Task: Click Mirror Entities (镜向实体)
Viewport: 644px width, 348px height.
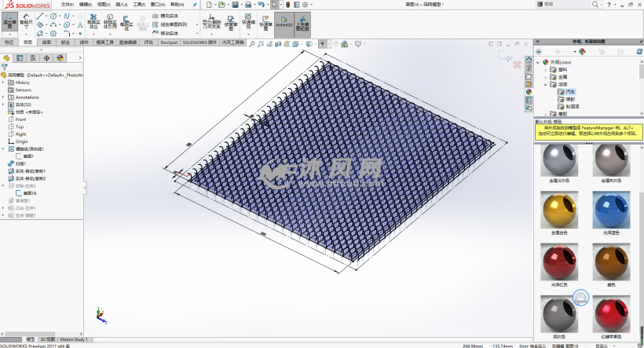Action: coord(165,16)
